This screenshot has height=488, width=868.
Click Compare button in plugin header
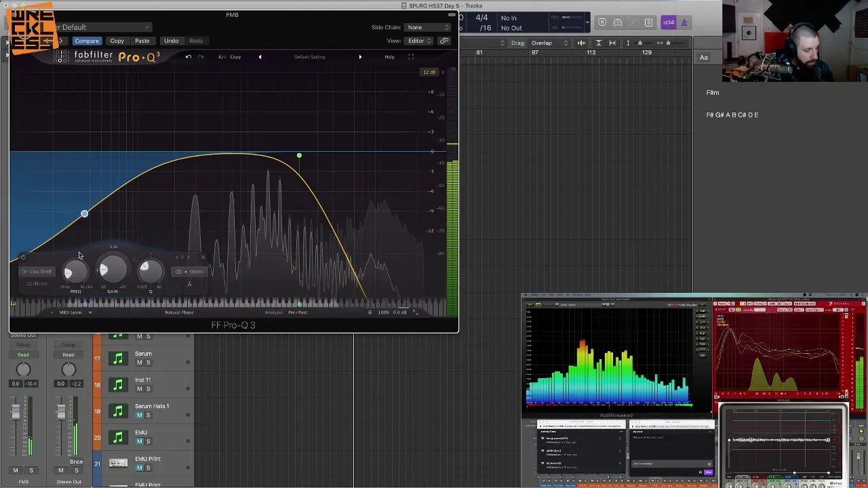pyautogui.click(x=87, y=41)
